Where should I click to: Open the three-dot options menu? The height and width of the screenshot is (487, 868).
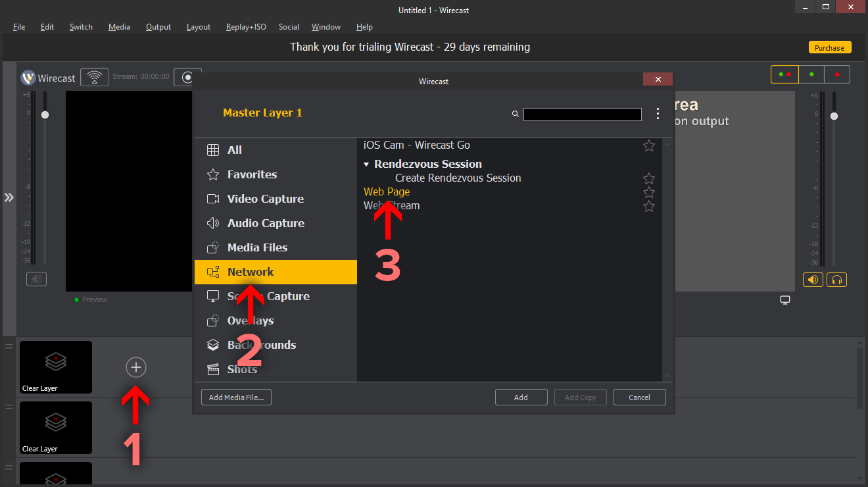tap(658, 114)
